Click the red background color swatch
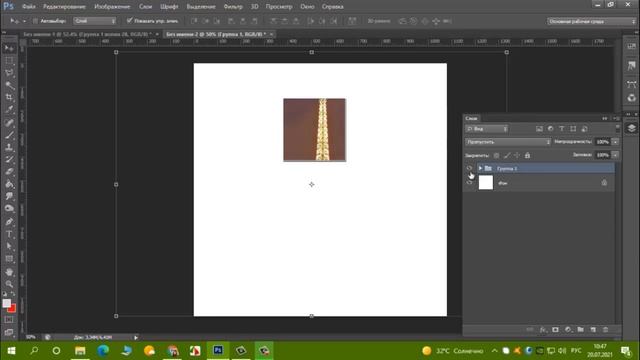The height and width of the screenshot is (360, 640). pos(12,309)
